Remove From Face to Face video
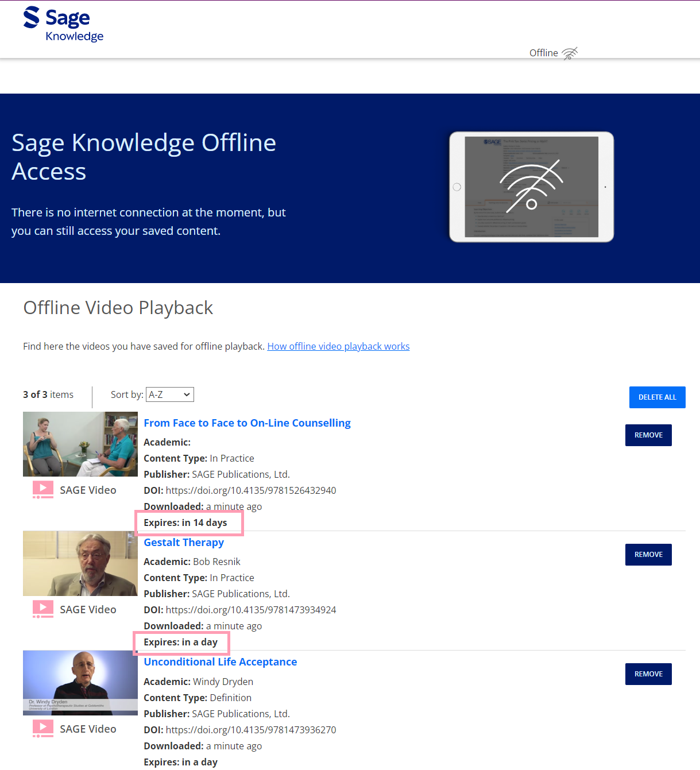 648,435
